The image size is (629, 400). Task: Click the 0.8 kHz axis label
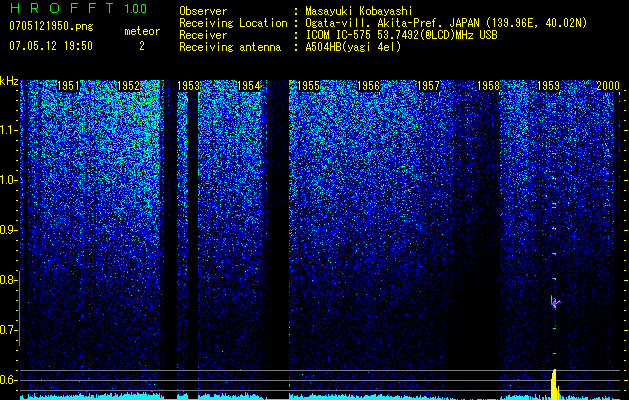(9, 280)
